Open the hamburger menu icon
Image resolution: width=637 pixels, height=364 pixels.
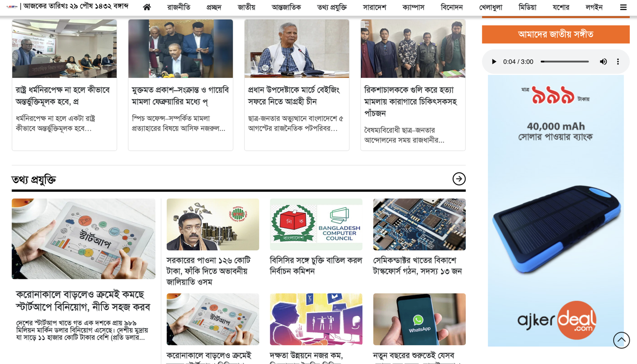click(x=623, y=7)
